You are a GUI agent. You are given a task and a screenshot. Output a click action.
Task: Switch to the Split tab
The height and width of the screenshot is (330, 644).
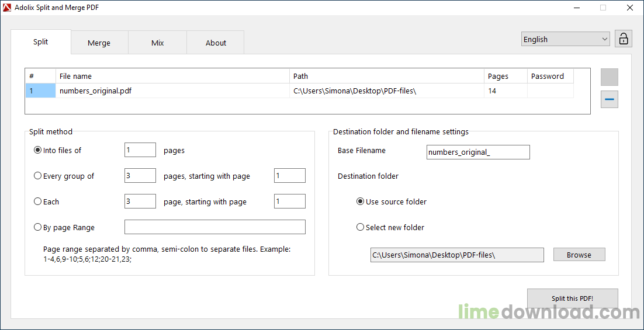(x=41, y=42)
